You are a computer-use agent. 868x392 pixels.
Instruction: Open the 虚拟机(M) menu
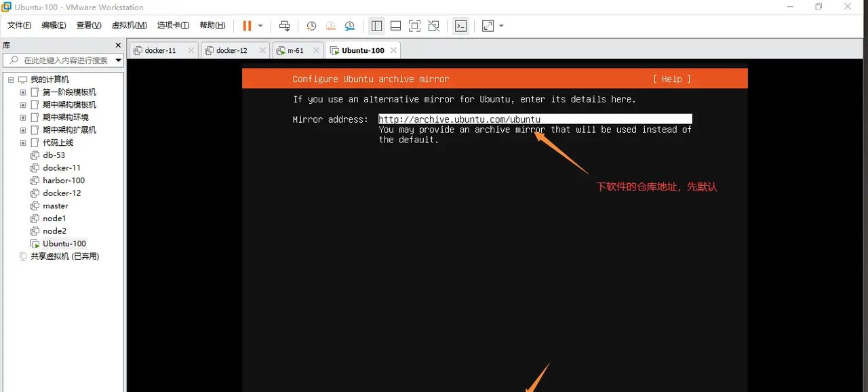click(x=128, y=25)
